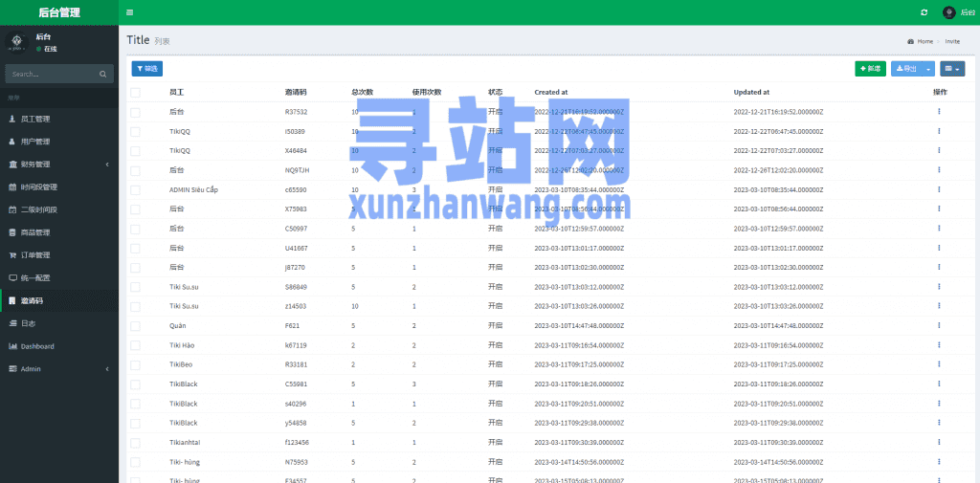Open actions menu for code X75983

pyautogui.click(x=939, y=209)
